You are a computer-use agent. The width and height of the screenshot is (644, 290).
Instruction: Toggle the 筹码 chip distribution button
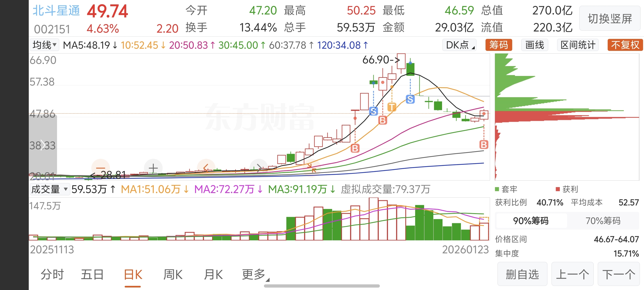tap(498, 45)
